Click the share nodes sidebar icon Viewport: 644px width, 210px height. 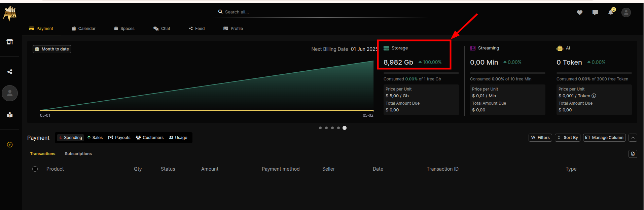[10, 72]
